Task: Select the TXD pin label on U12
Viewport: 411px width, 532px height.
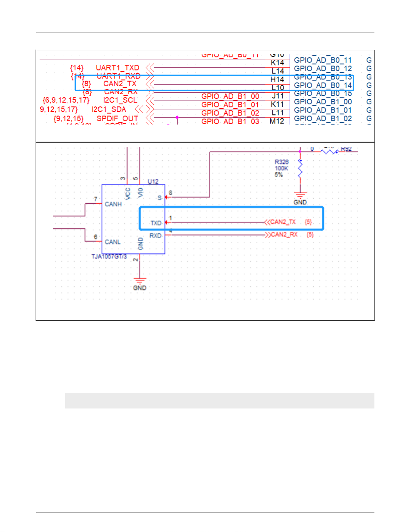Action: 156,223
